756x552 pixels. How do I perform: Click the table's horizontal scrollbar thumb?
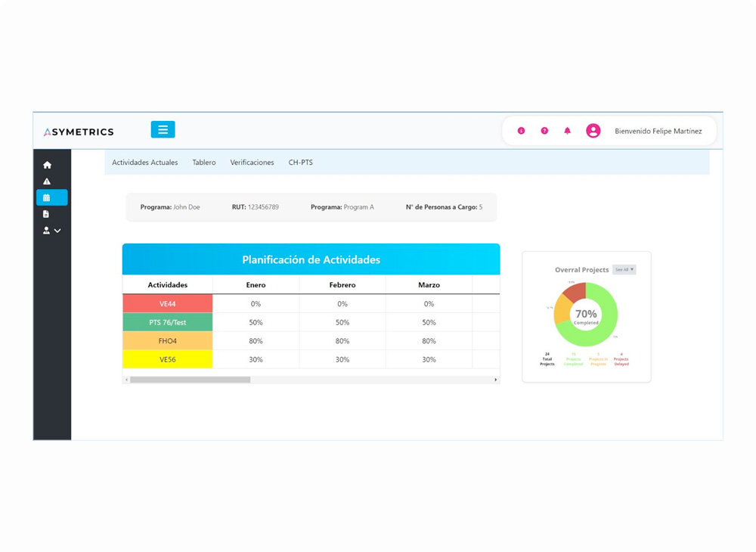tap(190, 380)
